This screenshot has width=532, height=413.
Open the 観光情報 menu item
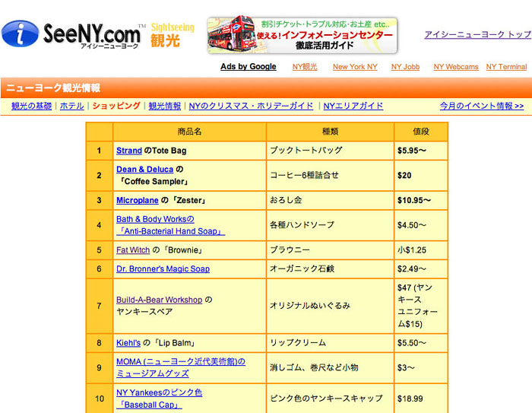pyautogui.click(x=165, y=106)
